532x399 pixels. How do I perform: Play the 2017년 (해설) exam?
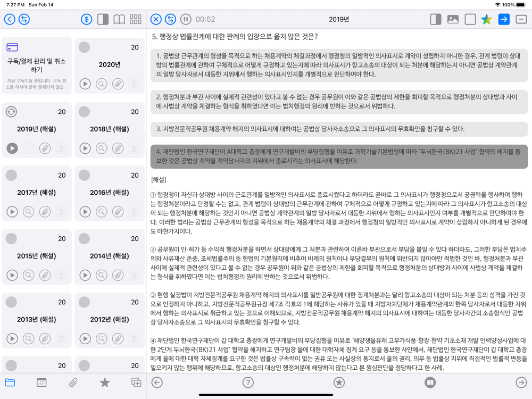tap(12, 212)
